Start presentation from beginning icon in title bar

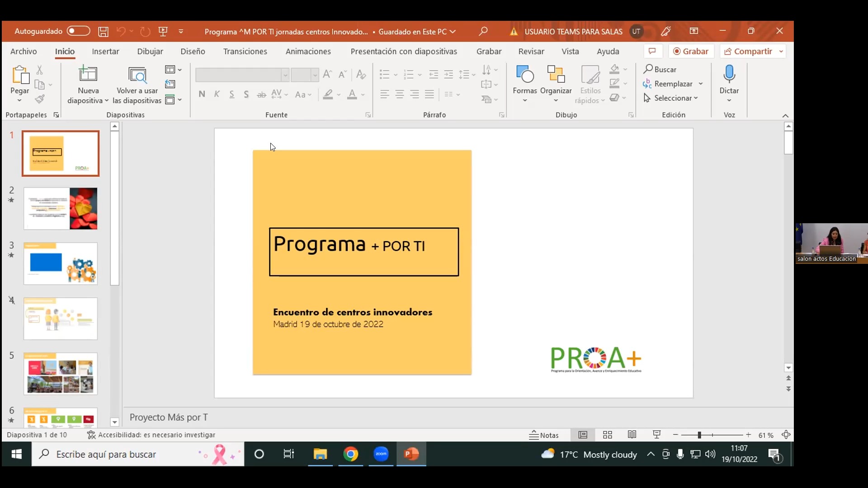point(163,32)
